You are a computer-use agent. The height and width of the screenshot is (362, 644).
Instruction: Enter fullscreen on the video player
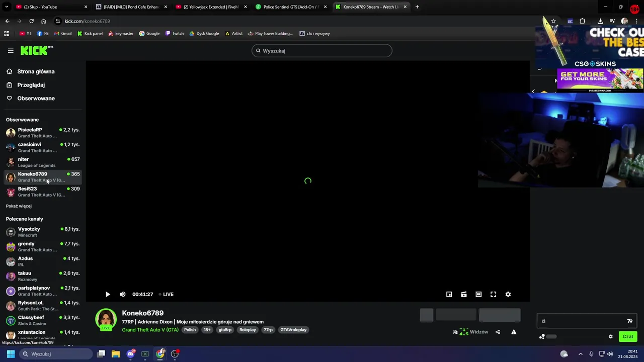(494, 294)
